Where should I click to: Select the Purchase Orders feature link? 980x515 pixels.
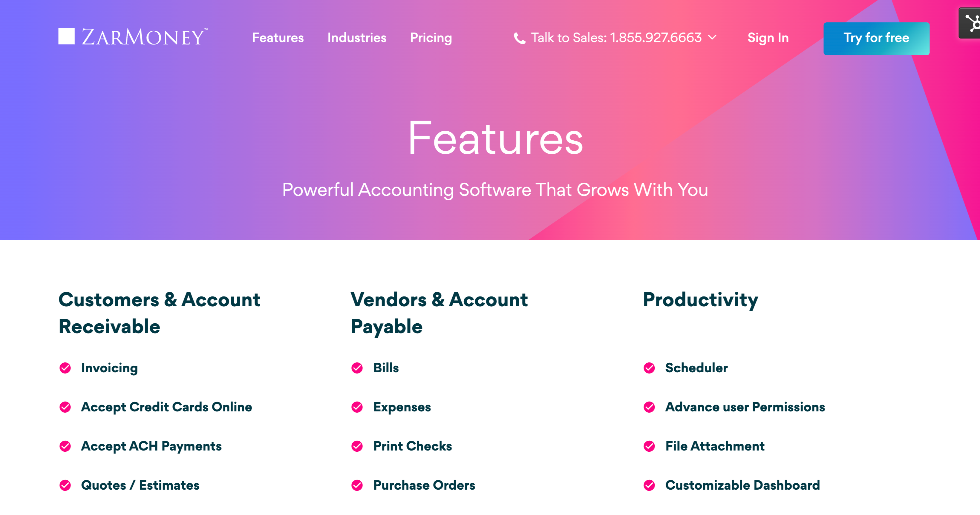pos(424,485)
